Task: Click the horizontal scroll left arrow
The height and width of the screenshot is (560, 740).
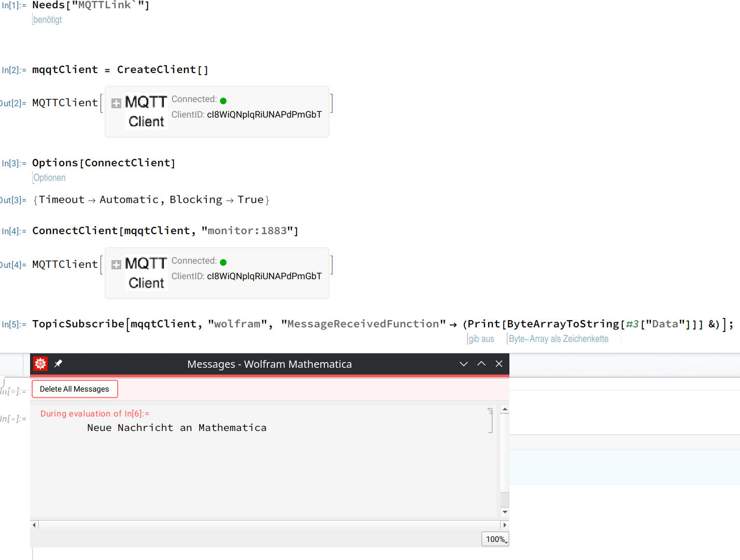Action: coord(34,525)
